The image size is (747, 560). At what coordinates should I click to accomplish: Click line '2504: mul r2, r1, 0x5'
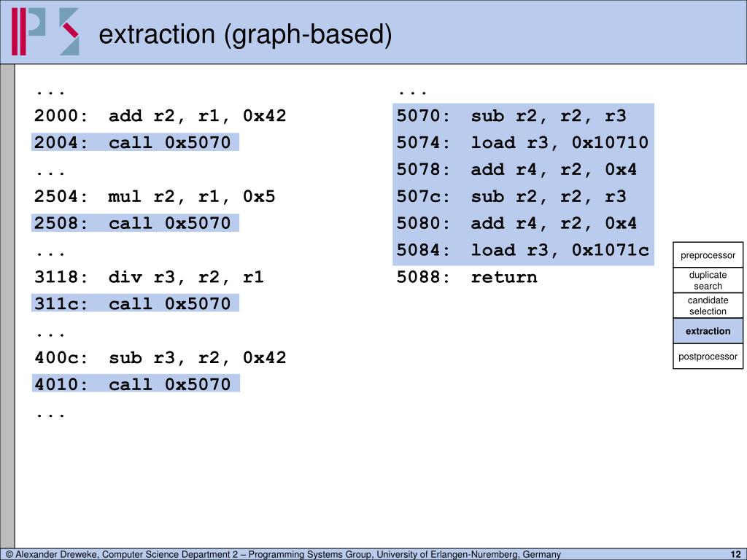[155, 196]
